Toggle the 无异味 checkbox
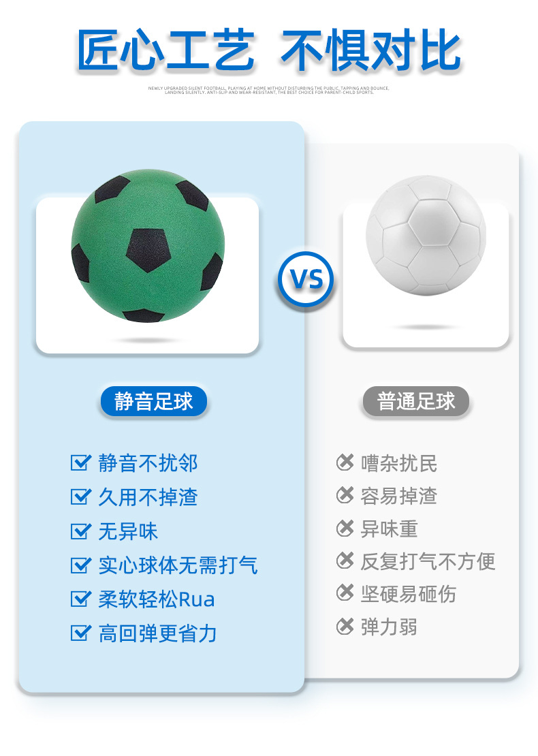538x756 pixels. (80, 531)
